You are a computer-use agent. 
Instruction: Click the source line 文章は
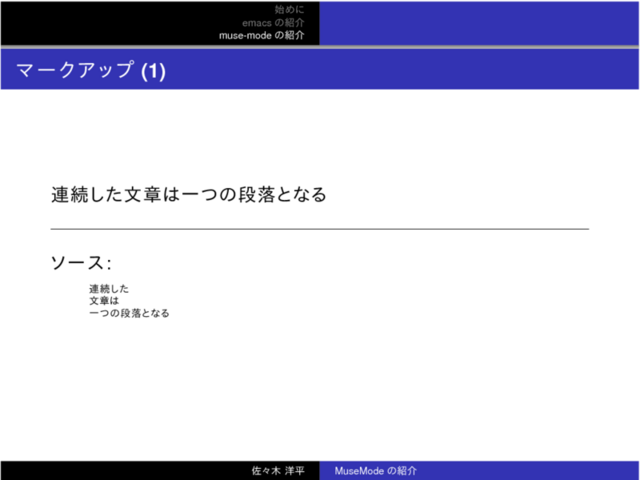point(103,301)
